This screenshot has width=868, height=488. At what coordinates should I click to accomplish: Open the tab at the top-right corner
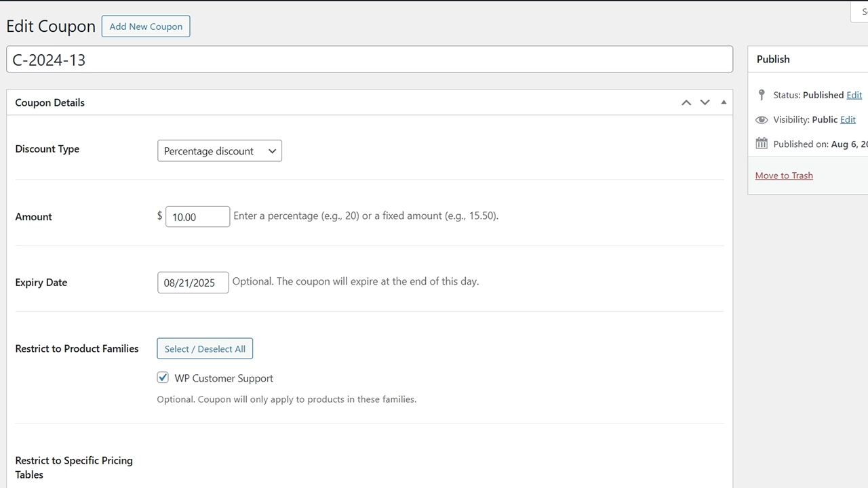tap(860, 12)
